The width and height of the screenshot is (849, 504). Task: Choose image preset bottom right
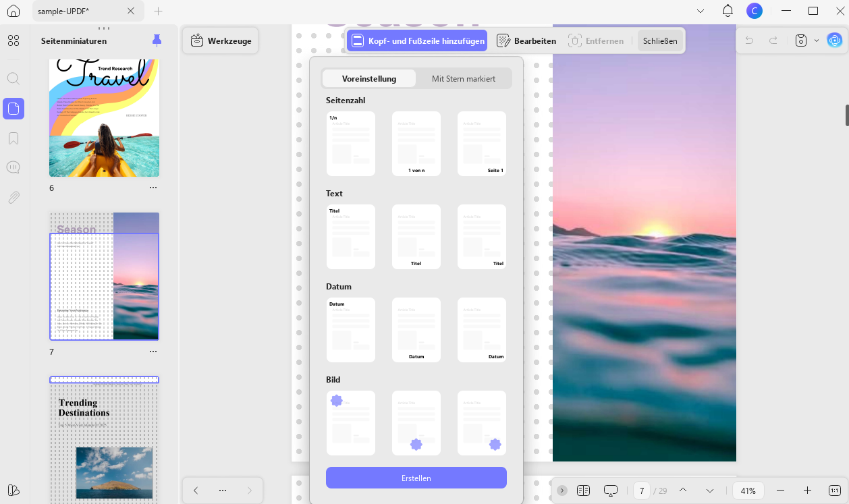[482, 423]
